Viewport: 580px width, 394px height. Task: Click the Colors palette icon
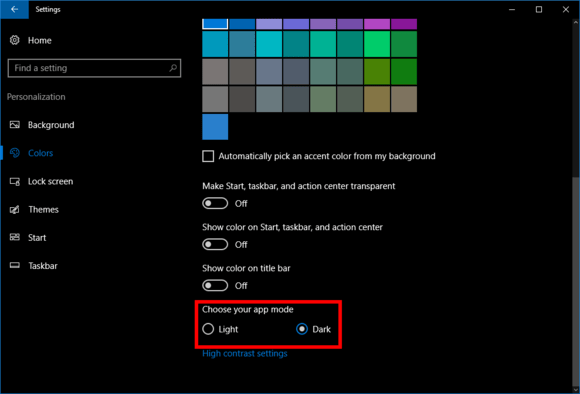(x=15, y=153)
